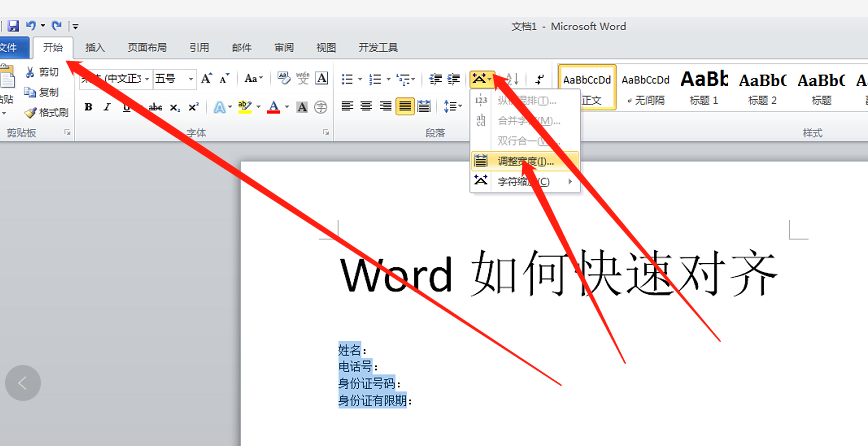
Task: Increase paragraph indent
Action: pyautogui.click(x=454, y=79)
